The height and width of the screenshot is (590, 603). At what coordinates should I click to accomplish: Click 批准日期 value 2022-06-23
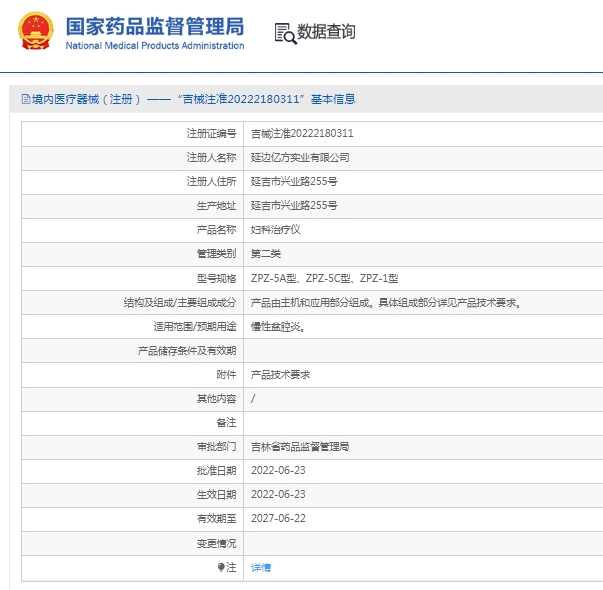tap(278, 470)
